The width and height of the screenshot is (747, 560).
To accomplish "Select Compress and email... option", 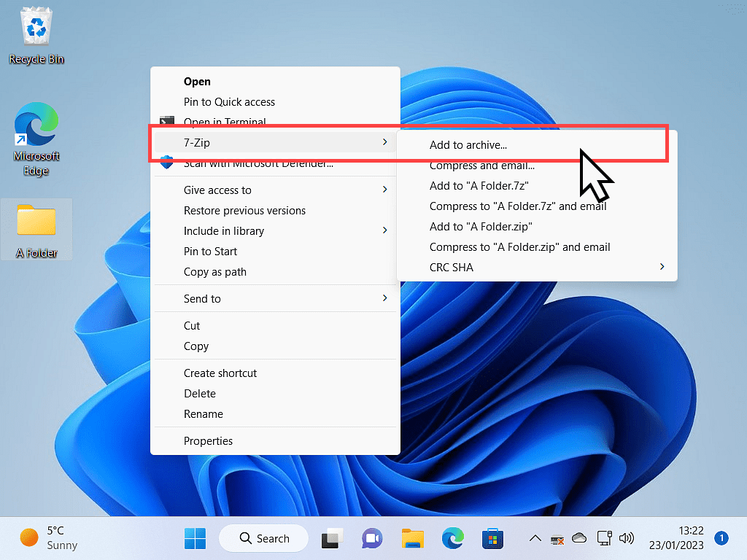I will pos(537,166).
